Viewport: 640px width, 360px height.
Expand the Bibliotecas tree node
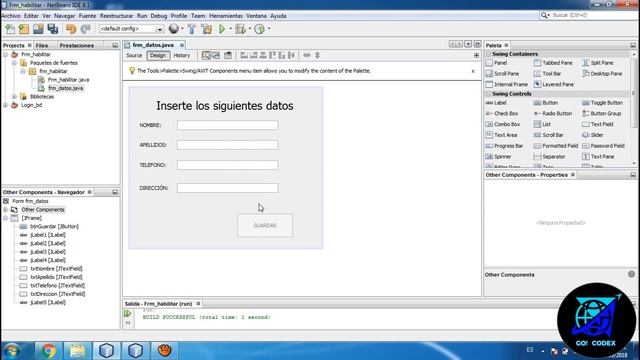coord(14,97)
